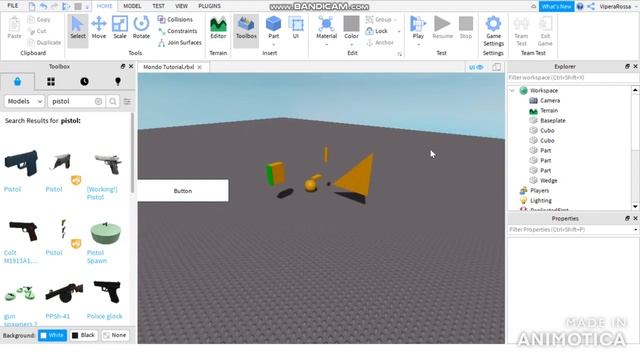Insert a new Part
This screenshot has width=640, height=360.
pos(273,28)
